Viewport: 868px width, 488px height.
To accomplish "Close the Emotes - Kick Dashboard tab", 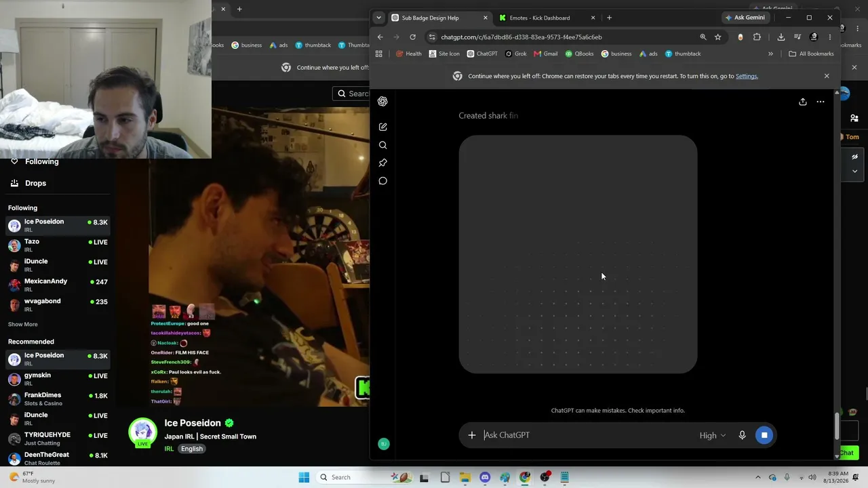I will pyautogui.click(x=593, y=18).
